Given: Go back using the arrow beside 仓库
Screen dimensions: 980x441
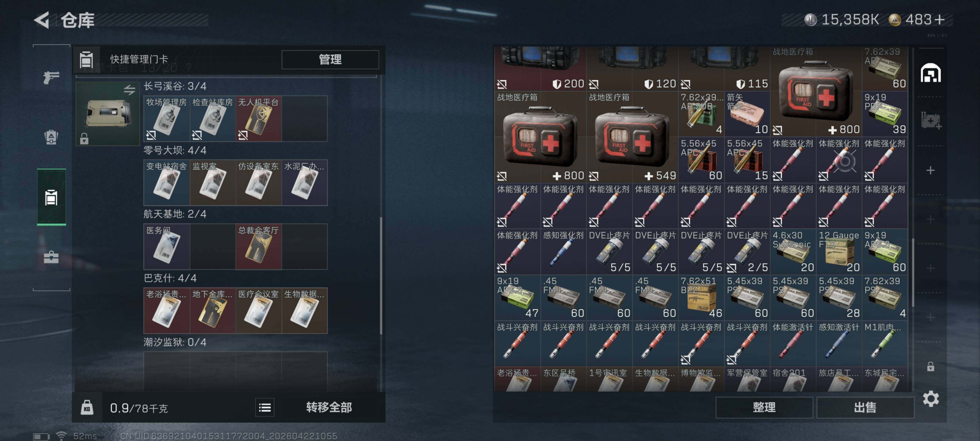Looking at the screenshot, I should pos(42,20).
